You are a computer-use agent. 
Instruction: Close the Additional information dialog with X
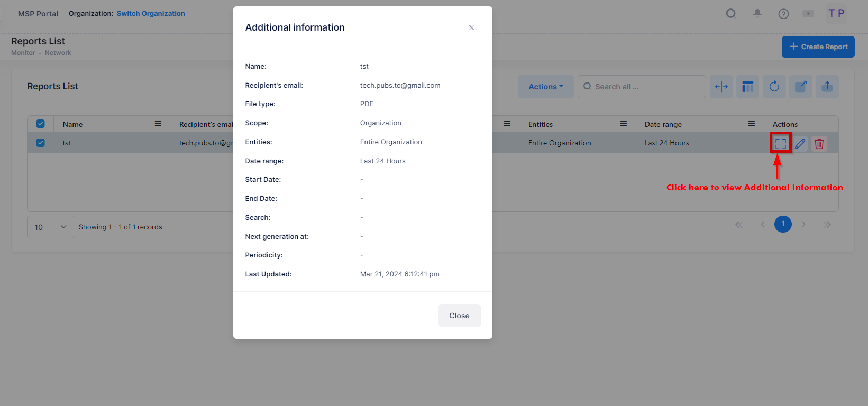coord(471,27)
